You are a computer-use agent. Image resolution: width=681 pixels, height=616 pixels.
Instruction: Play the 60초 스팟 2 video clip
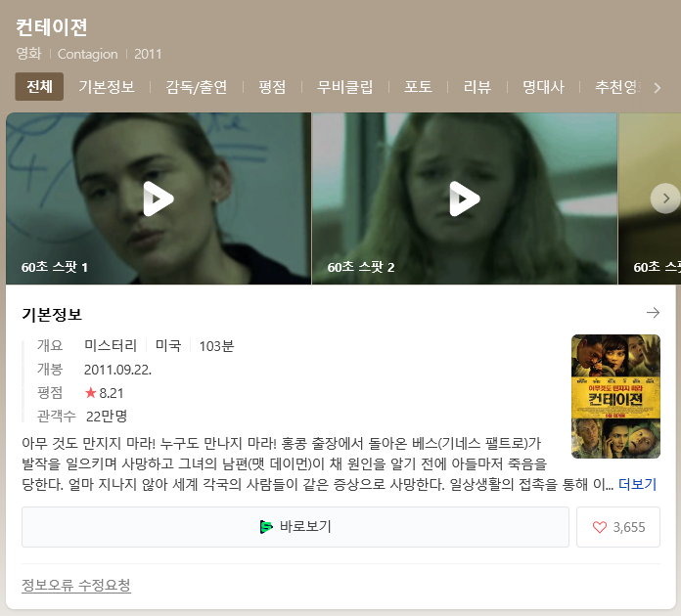(x=465, y=198)
